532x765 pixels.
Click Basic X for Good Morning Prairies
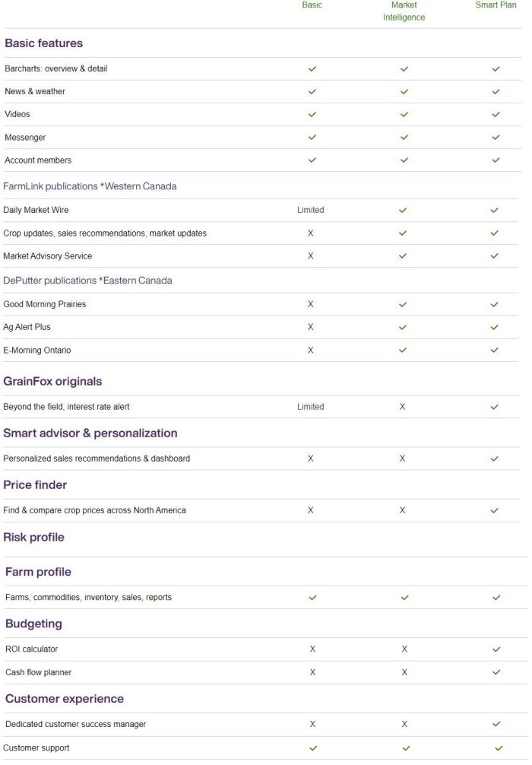(310, 304)
